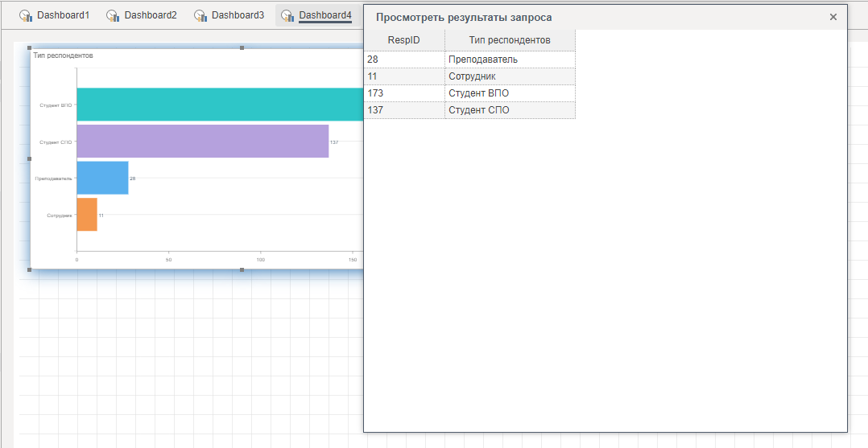Click the purple Студент СПО bar

pos(201,141)
